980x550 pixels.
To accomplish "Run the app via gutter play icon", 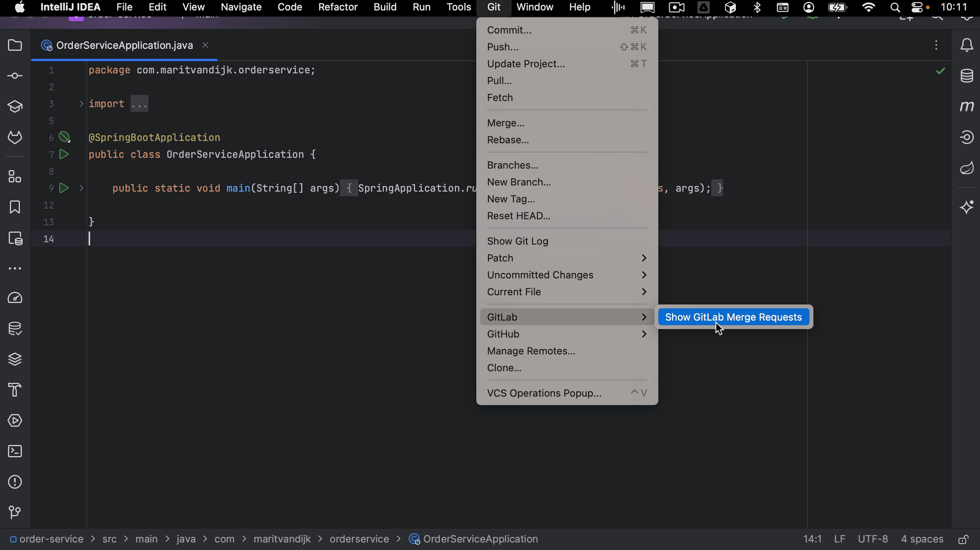I will 64,154.
